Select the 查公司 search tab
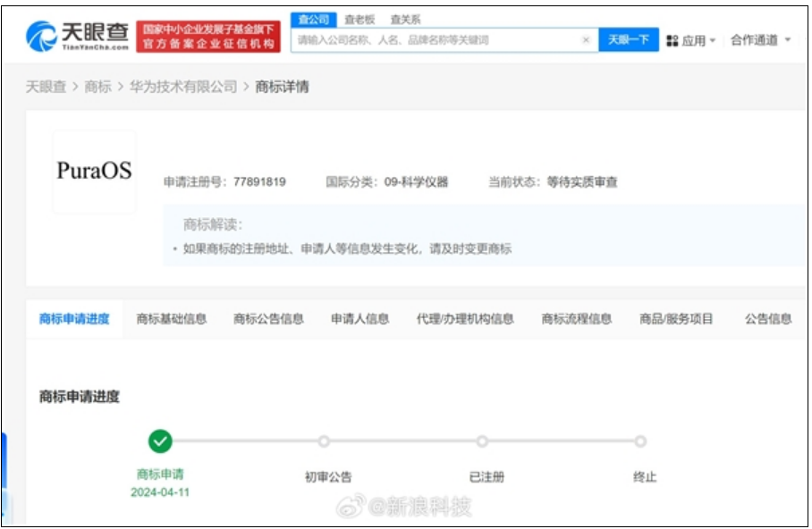The image size is (812, 529). pyautogui.click(x=313, y=20)
